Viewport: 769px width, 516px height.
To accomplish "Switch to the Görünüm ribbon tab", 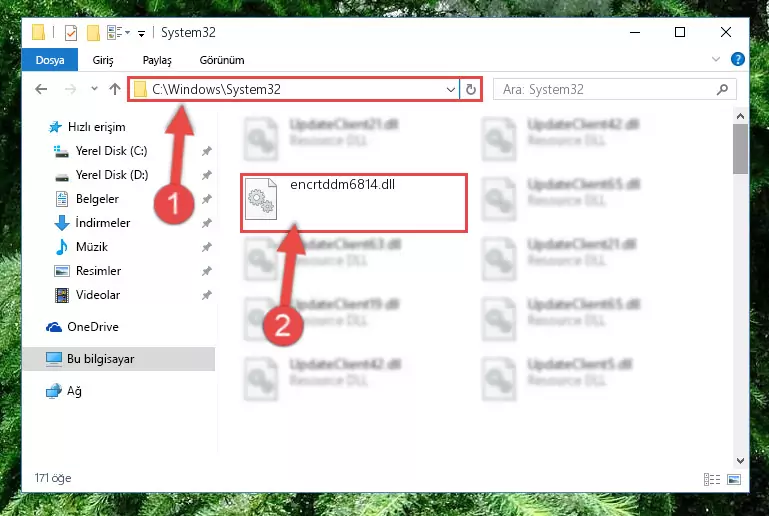I will [x=222, y=60].
